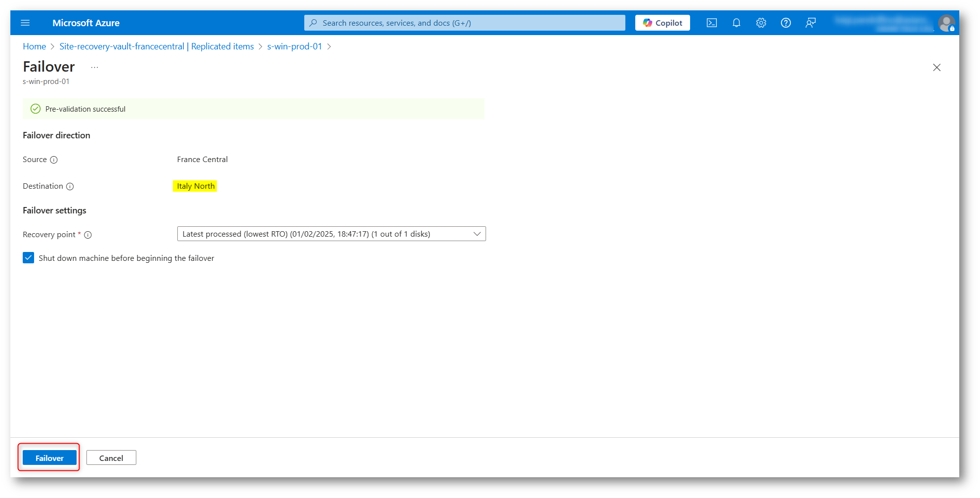This screenshot has width=980, height=498.
Task: Click the search magnifier icon
Action: (x=313, y=23)
